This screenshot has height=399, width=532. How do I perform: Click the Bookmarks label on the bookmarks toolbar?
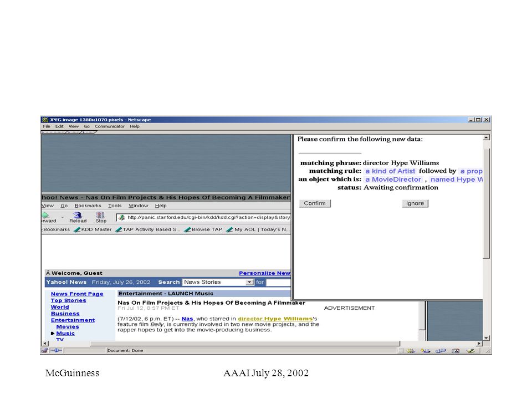point(56,229)
